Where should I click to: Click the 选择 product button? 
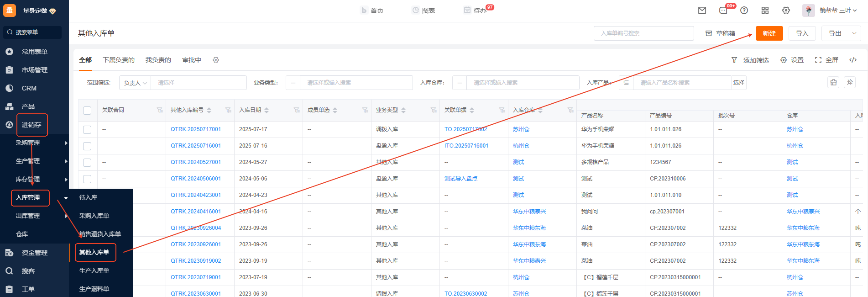(x=739, y=83)
